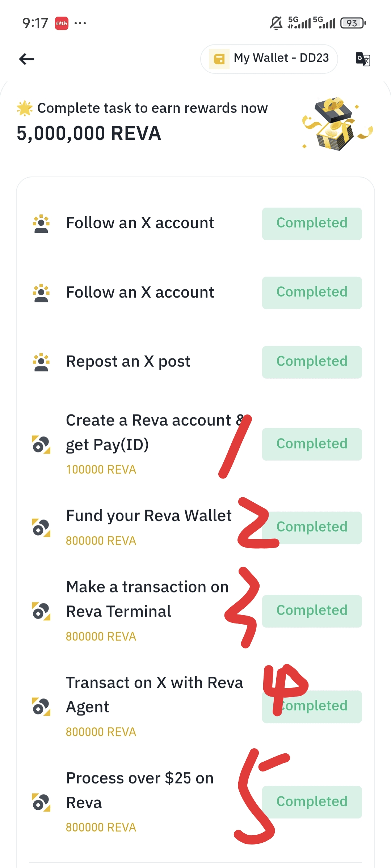This screenshot has width=391, height=868.
Task: Tap the Create a Reva account icon
Action: pos(41,444)
